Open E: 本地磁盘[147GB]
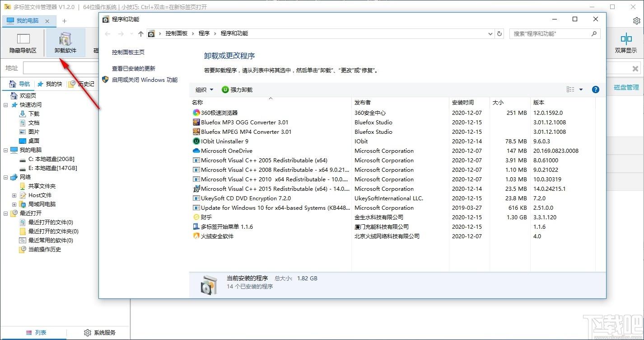 point(48,168)
